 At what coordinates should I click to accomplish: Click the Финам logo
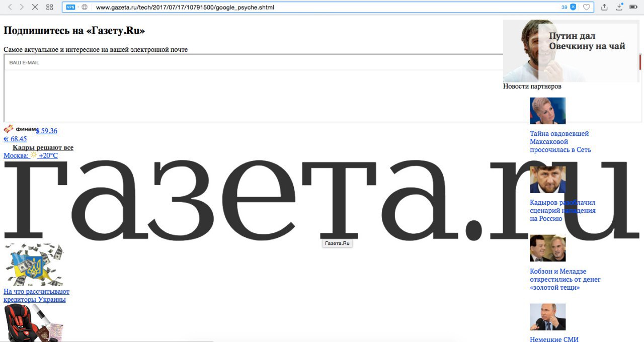click(20, 129)
